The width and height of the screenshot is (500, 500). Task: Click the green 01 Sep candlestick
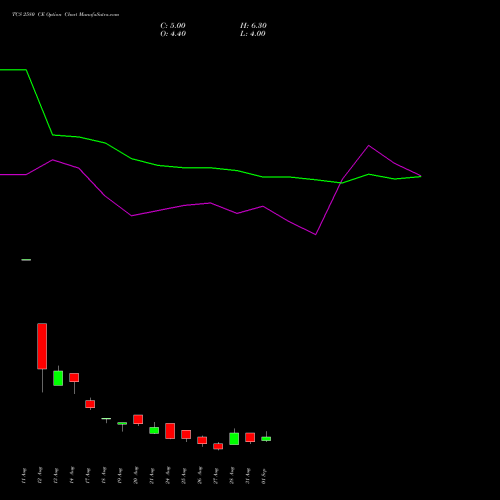pos(266,439)
